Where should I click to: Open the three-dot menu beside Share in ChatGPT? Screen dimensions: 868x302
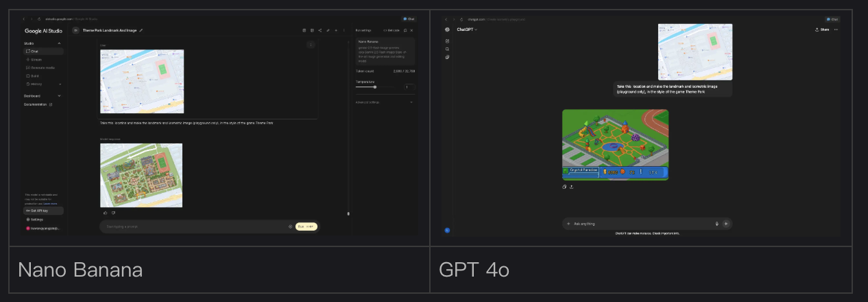836,30
